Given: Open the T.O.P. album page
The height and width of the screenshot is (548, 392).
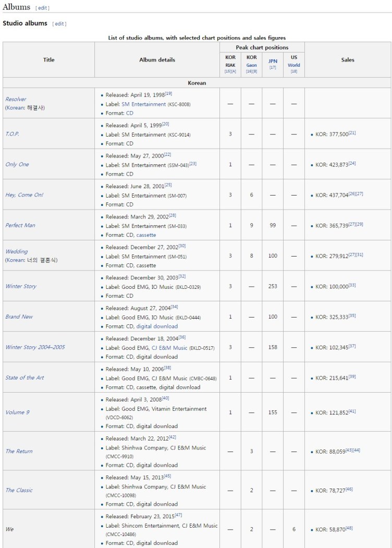Looking at the screenshot, I should point(13,134).
